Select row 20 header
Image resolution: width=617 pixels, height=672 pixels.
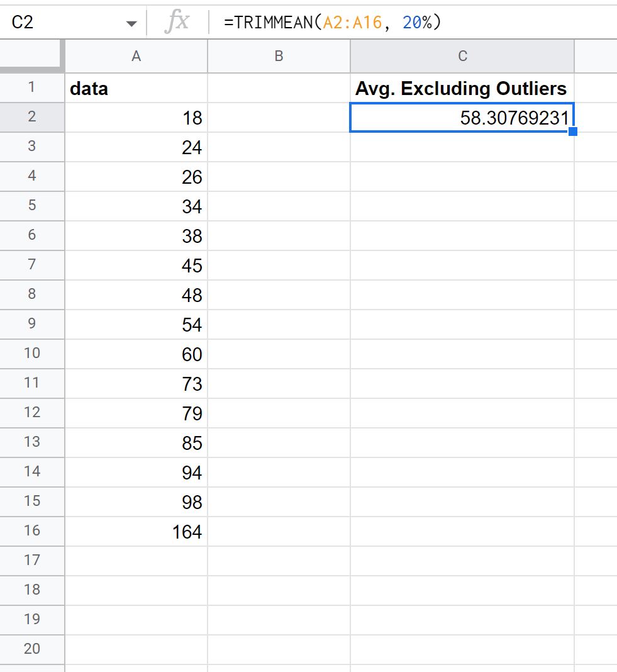[x=32, y=649]
